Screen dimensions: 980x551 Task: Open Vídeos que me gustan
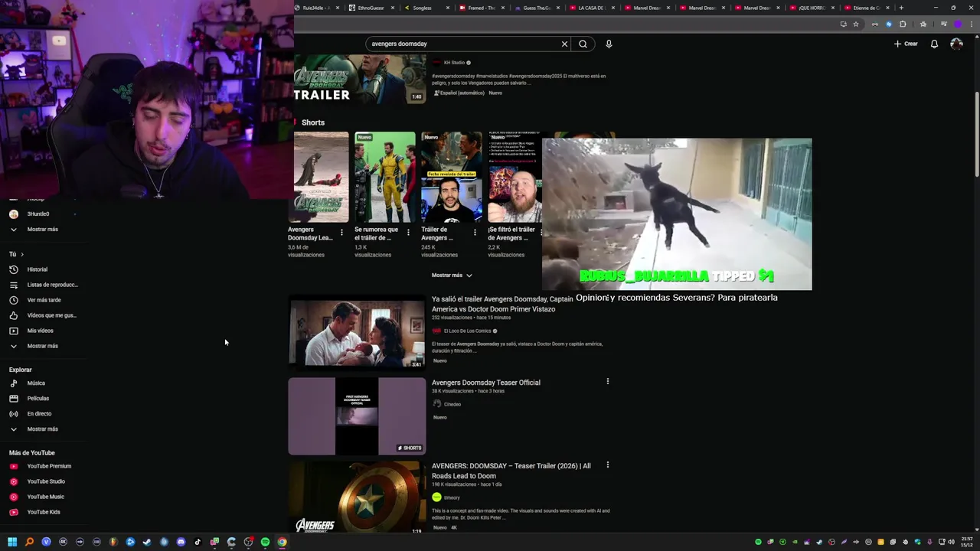coord(43,315)
